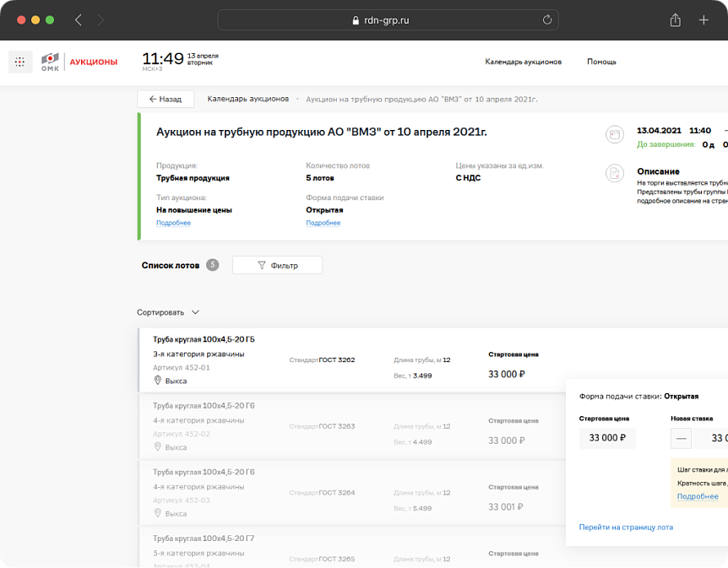Open the Помощь menu item
This screenshot has height=568, width=728.
click(x=601, y=62)
